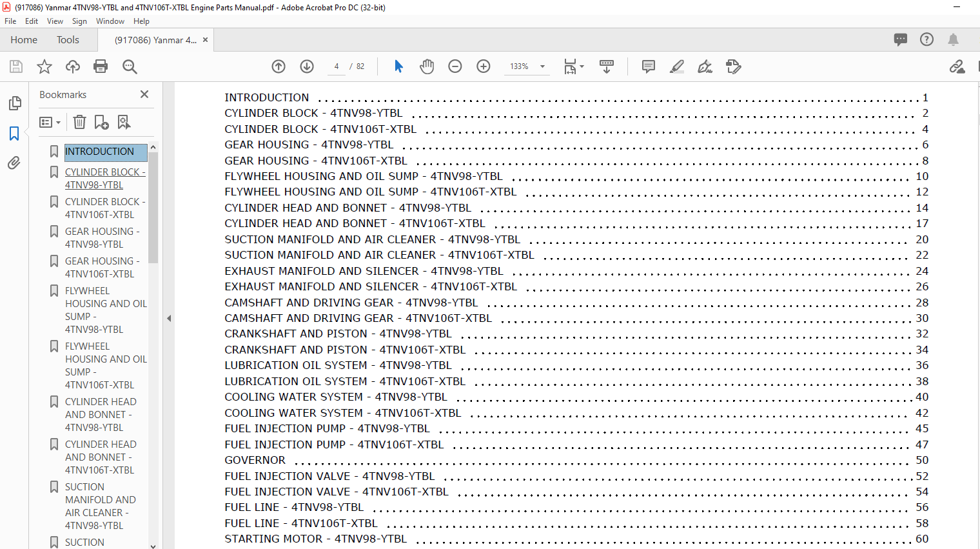Click the bookmarks panel scrollbar thumb

click(x=153, y=208)
